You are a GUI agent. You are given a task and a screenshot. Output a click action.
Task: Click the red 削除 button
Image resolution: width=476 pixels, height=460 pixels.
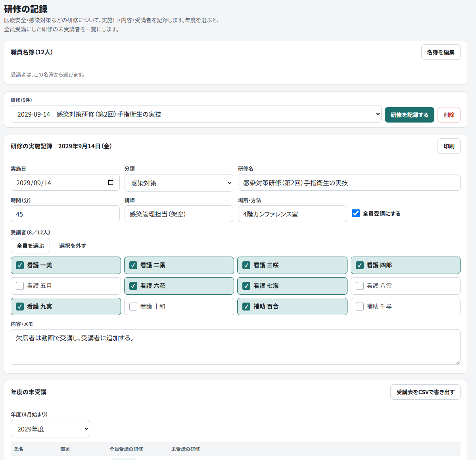click(x=449, y=115)
